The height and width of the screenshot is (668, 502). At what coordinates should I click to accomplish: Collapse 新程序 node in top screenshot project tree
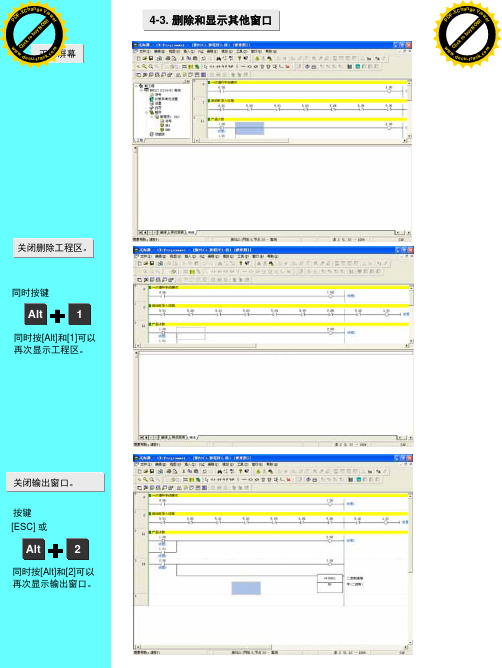[152, 117]
